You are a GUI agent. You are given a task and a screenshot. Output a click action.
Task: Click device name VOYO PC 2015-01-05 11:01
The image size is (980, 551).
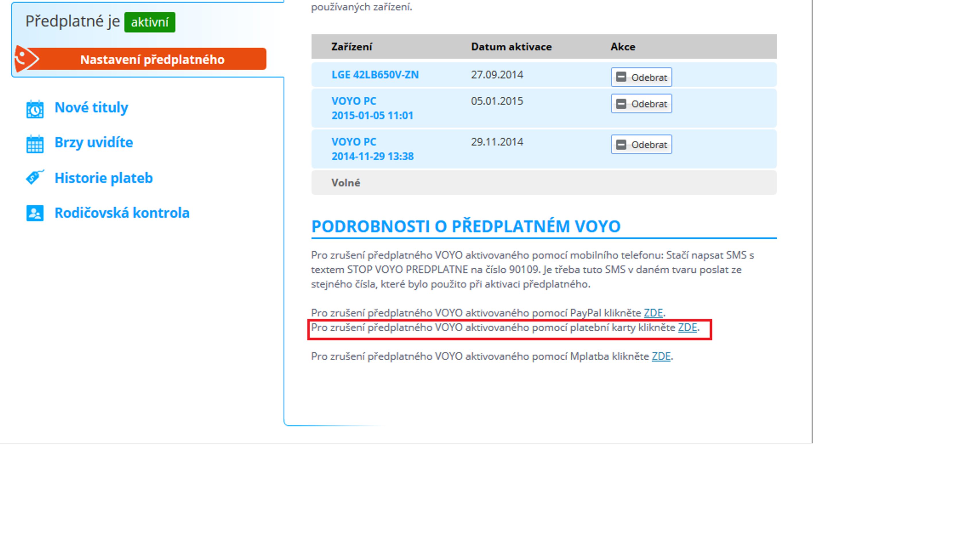[x=372, y=108]
